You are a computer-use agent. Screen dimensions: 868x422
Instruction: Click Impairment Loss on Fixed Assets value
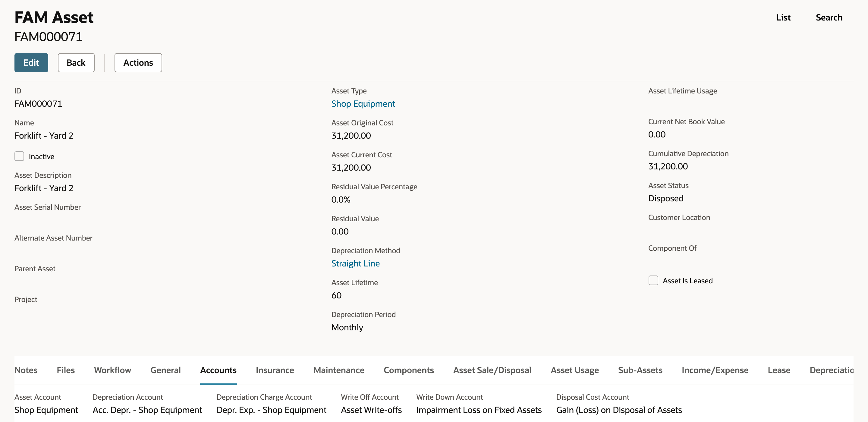pos(479,410)
